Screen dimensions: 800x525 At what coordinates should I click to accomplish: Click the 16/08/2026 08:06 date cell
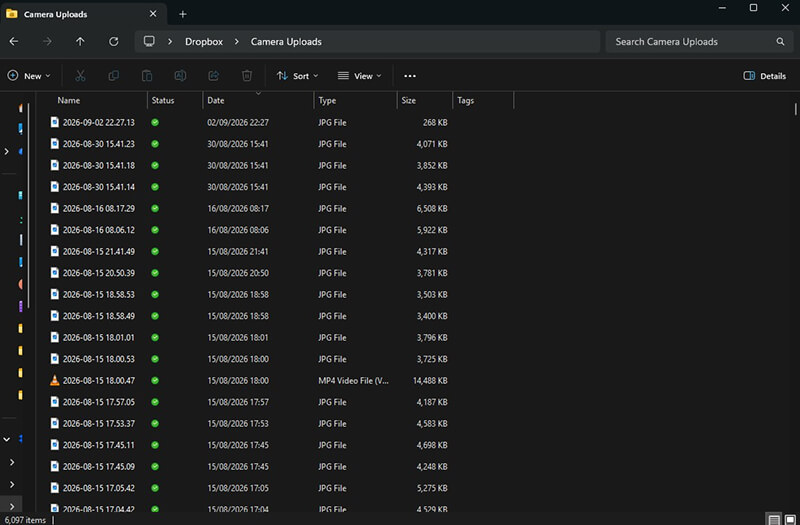238,230
